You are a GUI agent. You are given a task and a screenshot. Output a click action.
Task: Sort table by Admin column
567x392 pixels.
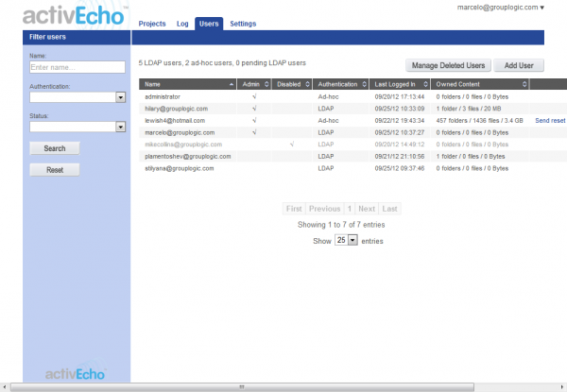click(254, 84)
